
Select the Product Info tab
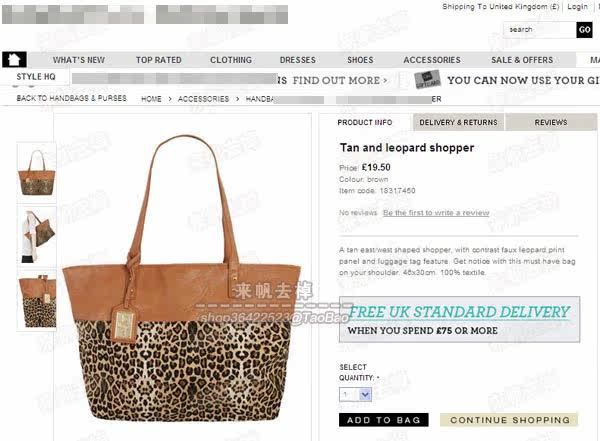tap(365, 122)
